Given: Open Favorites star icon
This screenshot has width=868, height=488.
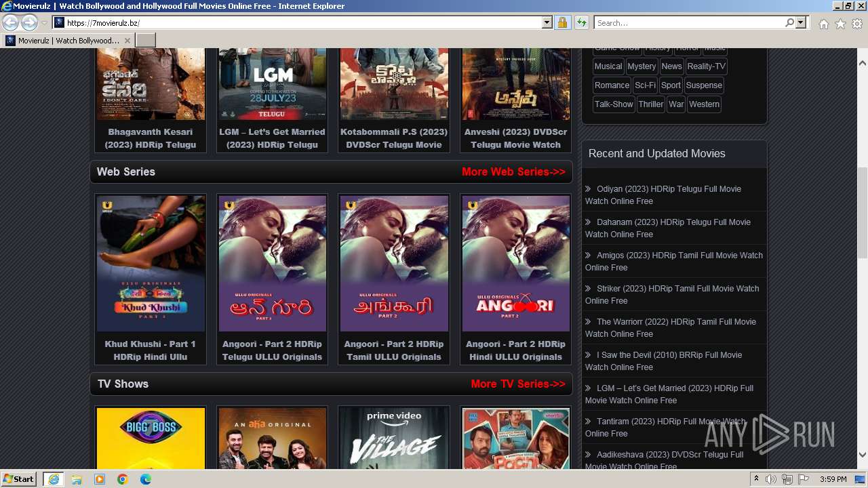Looking at the screenshot, I should [840, 24].
